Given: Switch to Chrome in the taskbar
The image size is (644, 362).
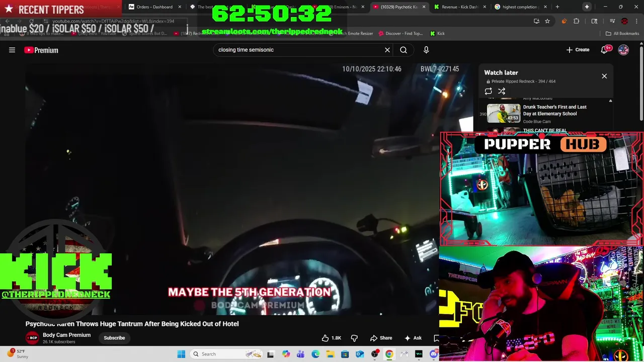Looking at the screenshot, I should click(389, 354).
